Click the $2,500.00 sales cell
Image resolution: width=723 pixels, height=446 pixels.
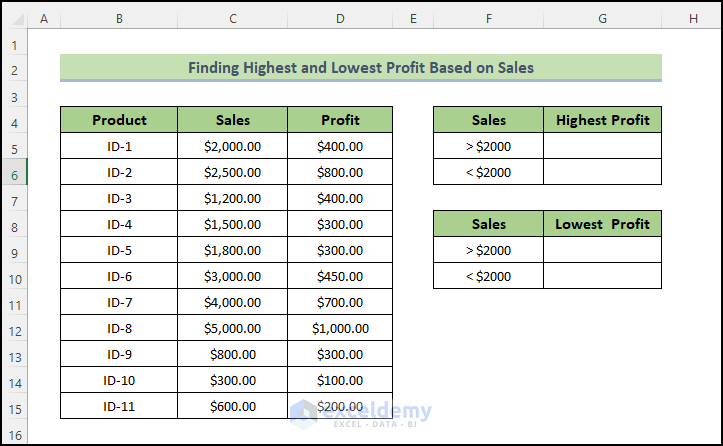pyautogui.click(x=232, y=172)
